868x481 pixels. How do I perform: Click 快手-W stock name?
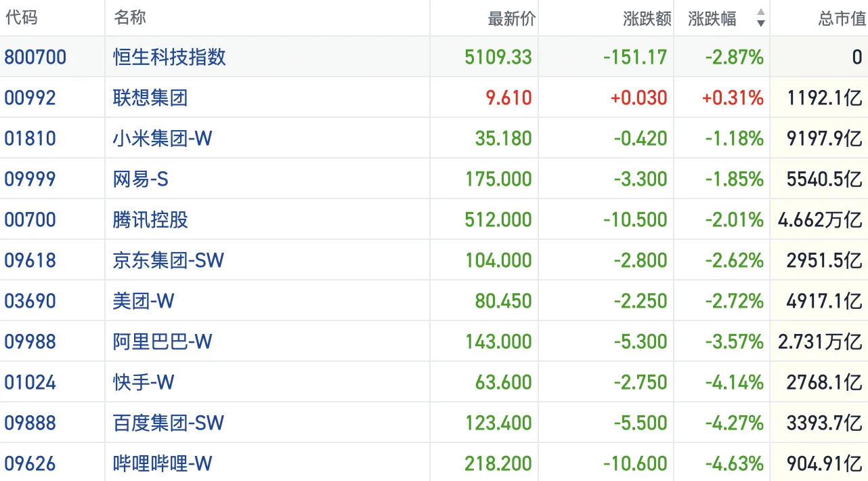(x=144, y=382)
